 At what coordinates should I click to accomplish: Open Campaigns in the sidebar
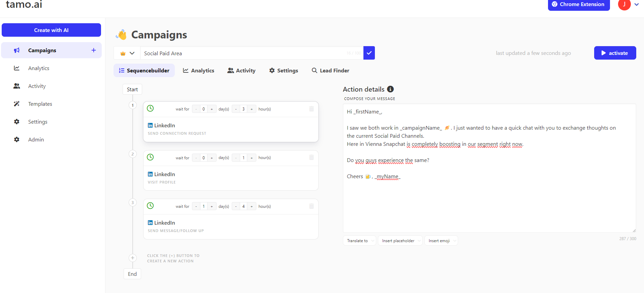pos(51,50)
